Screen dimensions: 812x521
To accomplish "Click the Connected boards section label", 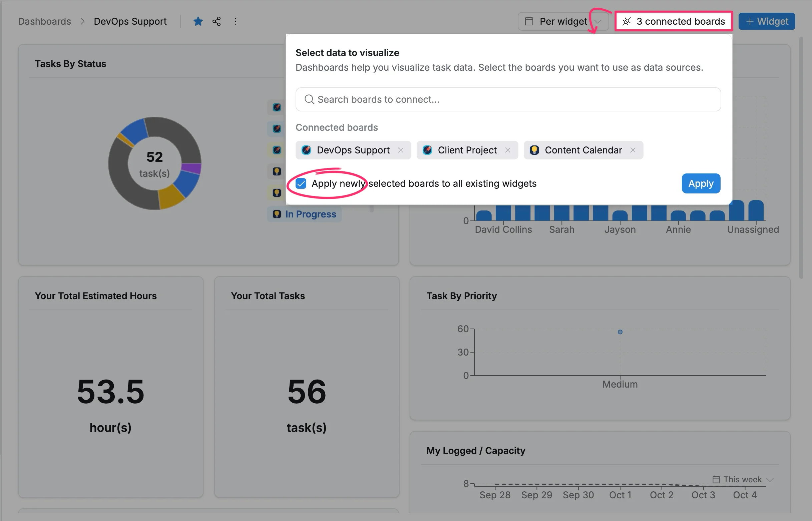I will pyautogui.click(x=337, y=127).
